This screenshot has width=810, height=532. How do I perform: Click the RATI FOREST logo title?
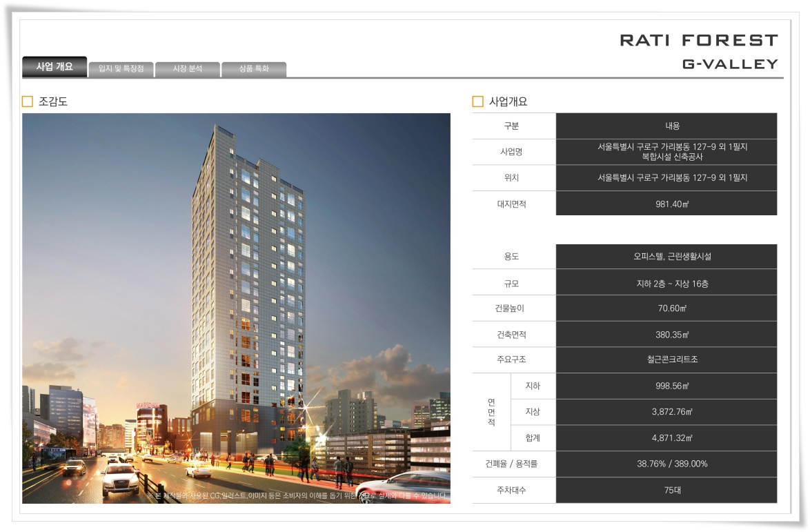[699, 40]
